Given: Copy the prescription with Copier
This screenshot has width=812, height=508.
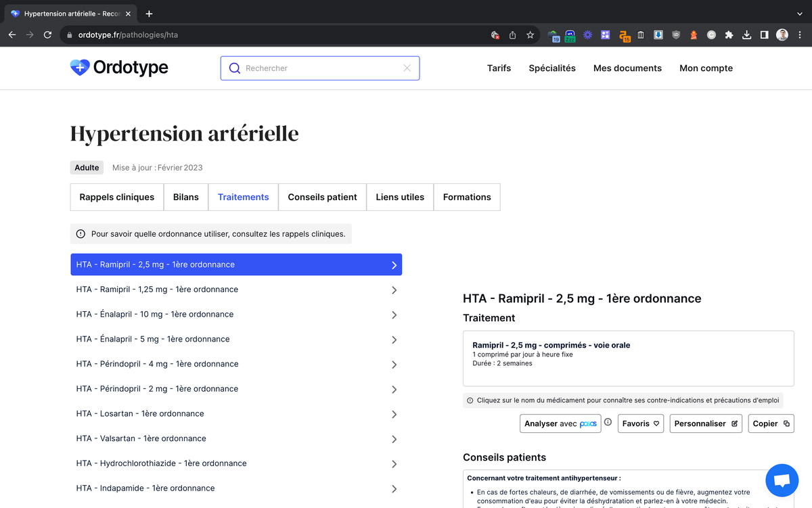Looking at the screenshot, I should click(x=771, y=423).
